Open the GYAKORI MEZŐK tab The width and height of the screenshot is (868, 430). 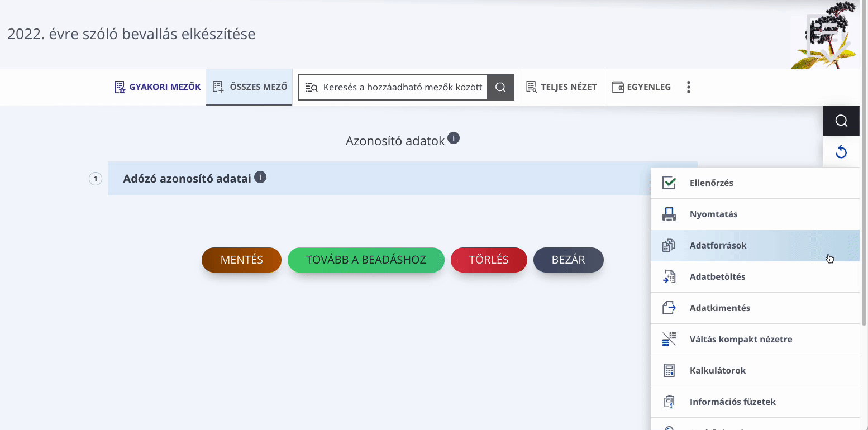click(x=158, y=87)
